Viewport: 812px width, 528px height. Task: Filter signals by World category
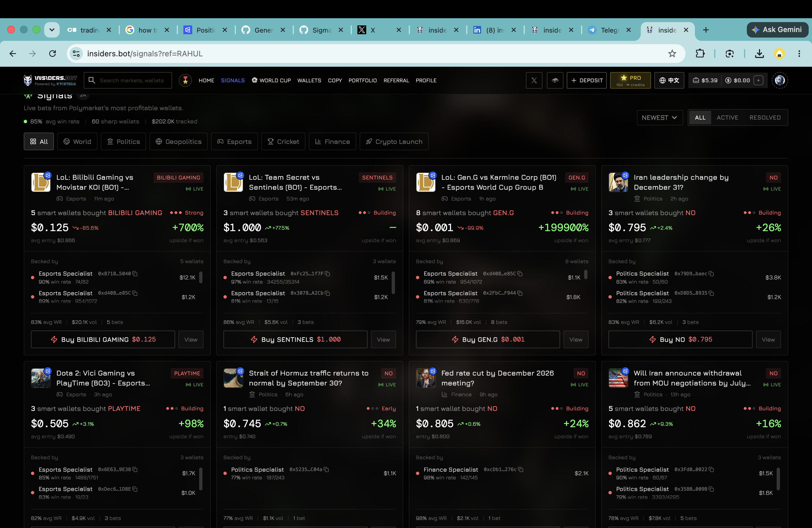tap(77, 142)
